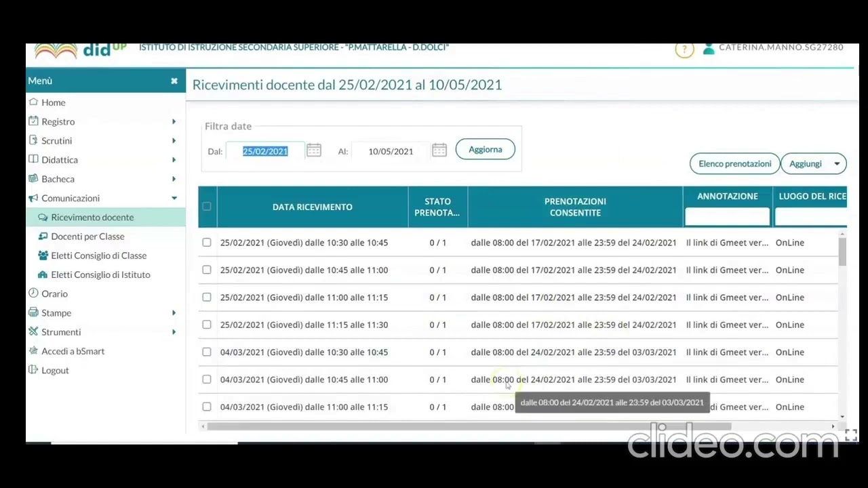Click the Stampe printer icon
The width and height of the screenshot is (868, 488).
33,312
